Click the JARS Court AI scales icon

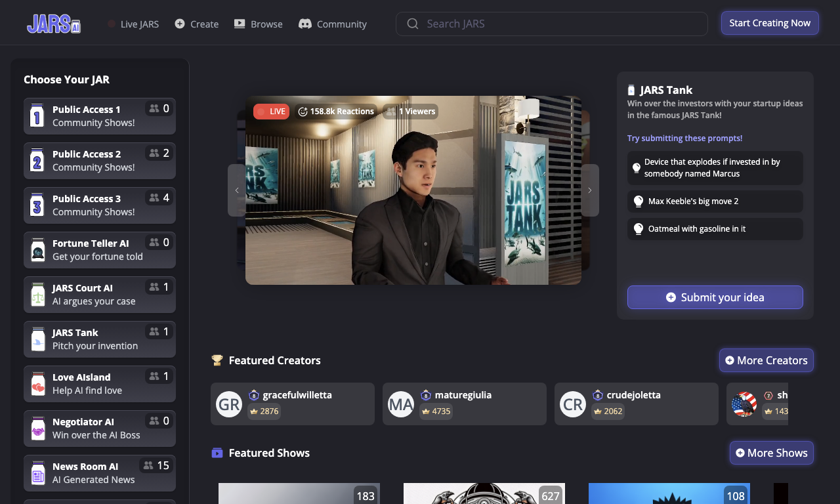pyautogui.click(x=37, y=295)
